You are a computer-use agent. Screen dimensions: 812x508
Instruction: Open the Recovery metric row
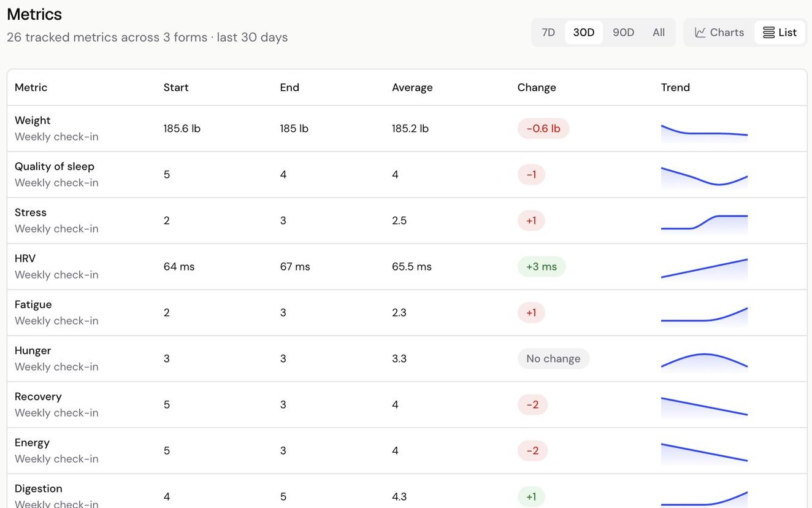407,405
